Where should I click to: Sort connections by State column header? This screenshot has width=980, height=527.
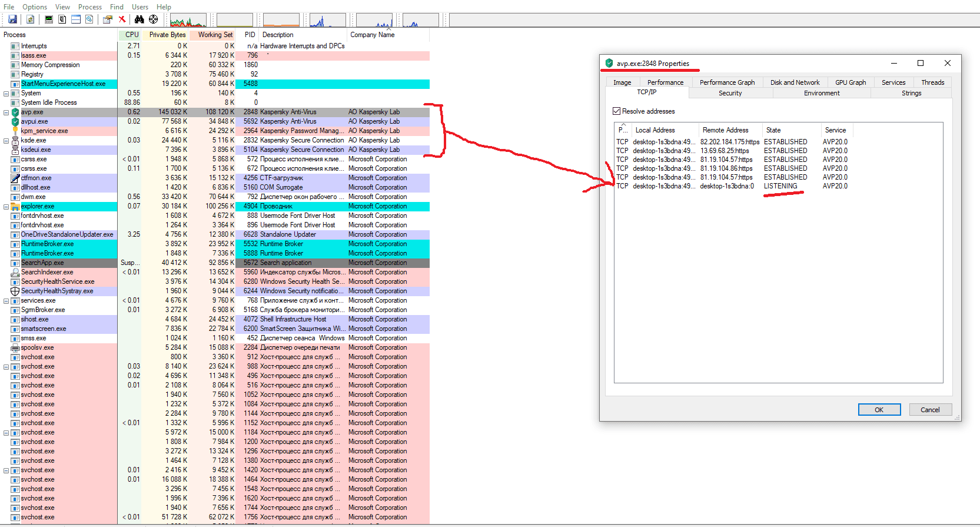coord(791,130)
